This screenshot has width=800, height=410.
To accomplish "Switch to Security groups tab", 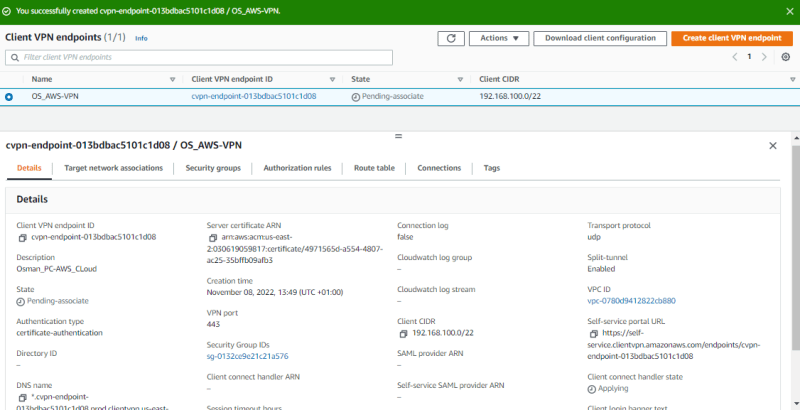I will click(213, 168).
